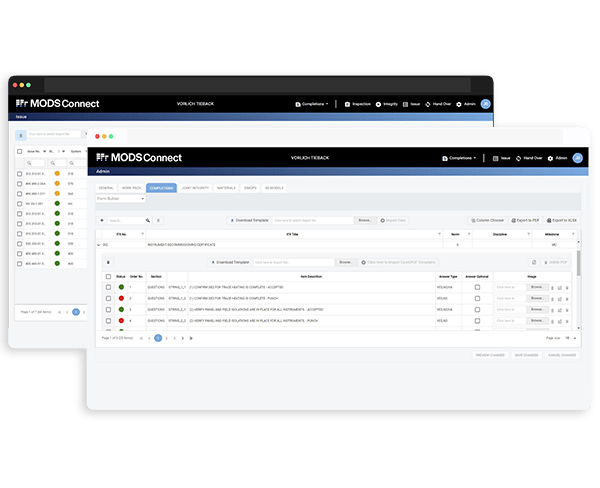
Task: Open the user avatar in the back window
Action: pos(486,104)
